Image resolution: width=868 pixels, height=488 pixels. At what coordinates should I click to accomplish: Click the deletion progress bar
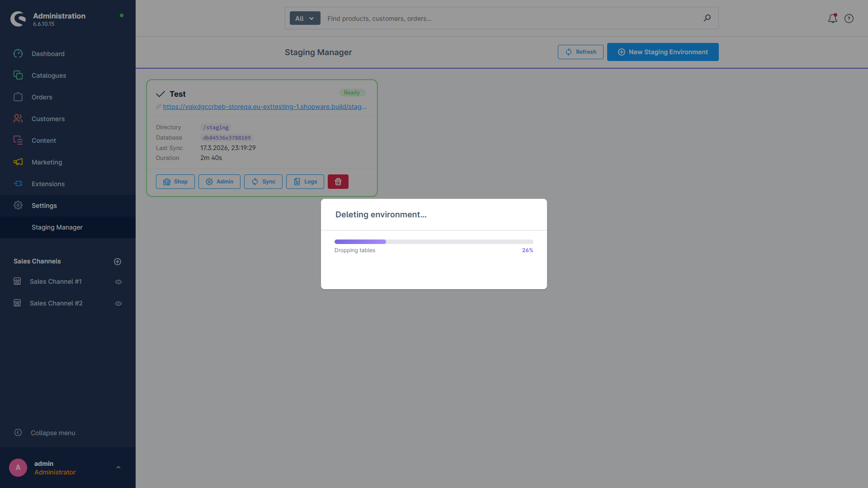click(434, 242)
